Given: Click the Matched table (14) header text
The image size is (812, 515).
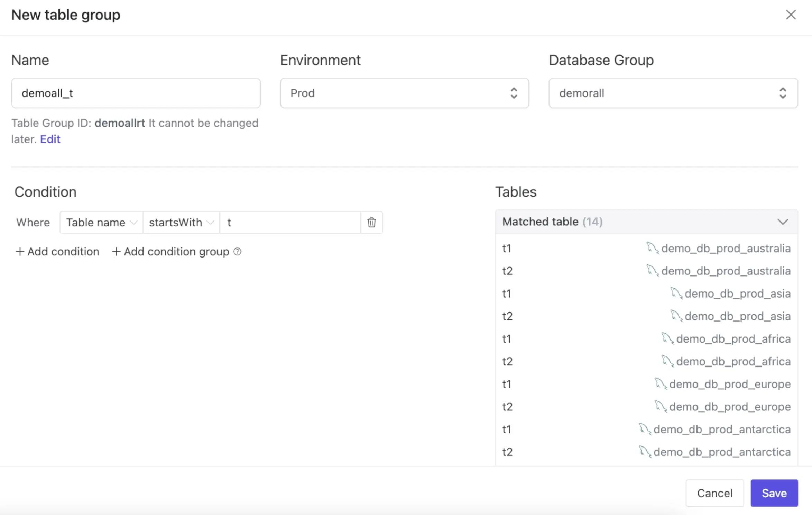Looking at the screenshot, I should point(552,222).
